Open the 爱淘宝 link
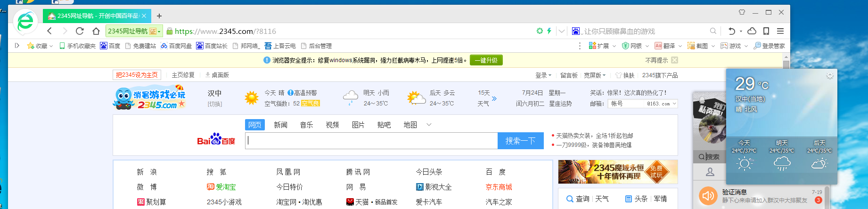The width and height of the screenshot is (868, 209). (x=221, y=187)
